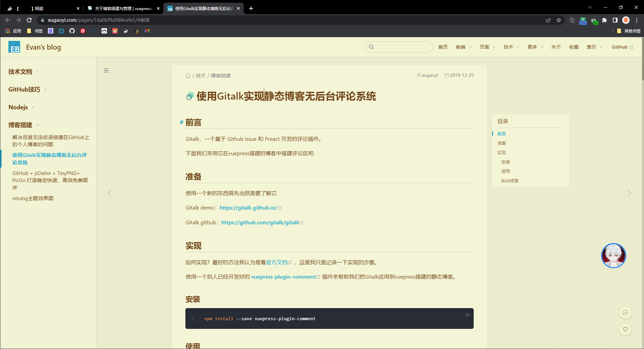Click the Gmail icon in the bookmarks bar

(x=147, y=31)
